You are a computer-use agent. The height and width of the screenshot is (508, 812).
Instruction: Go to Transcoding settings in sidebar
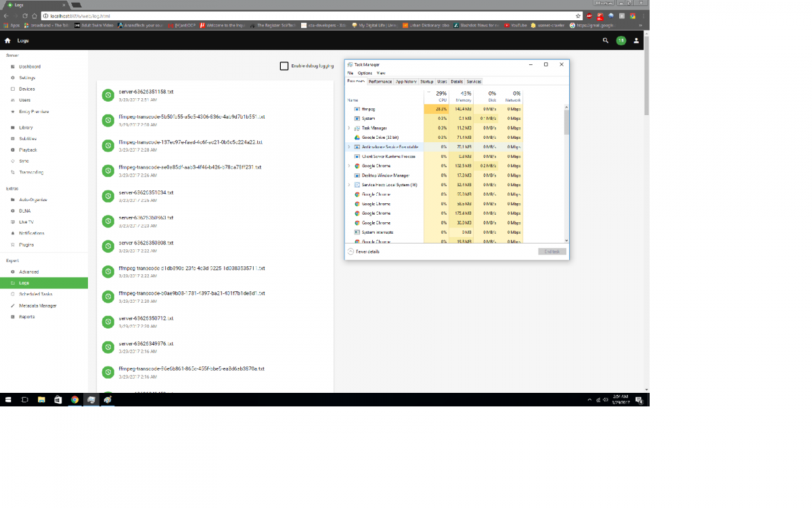pos(31,172)
